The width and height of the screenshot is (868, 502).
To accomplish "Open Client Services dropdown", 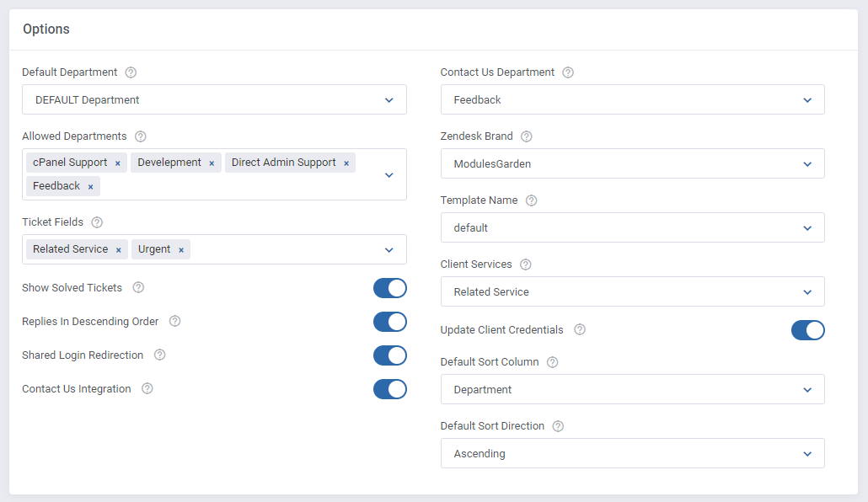I will (633, 291).
